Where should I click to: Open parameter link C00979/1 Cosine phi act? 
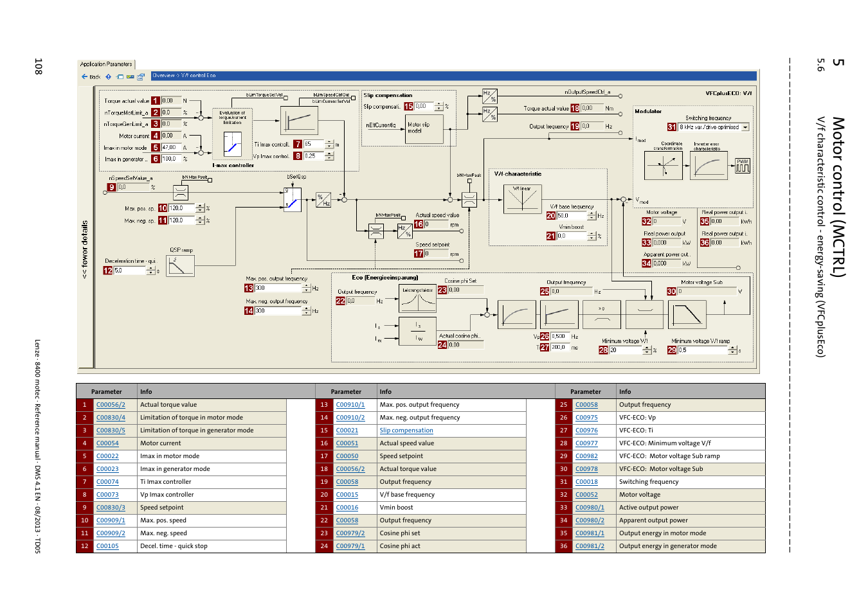point(350,546)
